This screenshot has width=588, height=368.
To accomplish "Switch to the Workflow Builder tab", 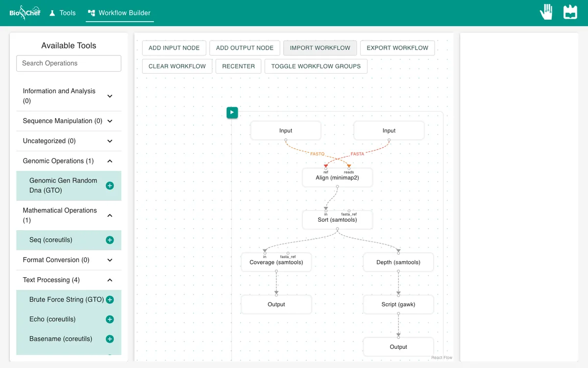I will pos(120,13).
